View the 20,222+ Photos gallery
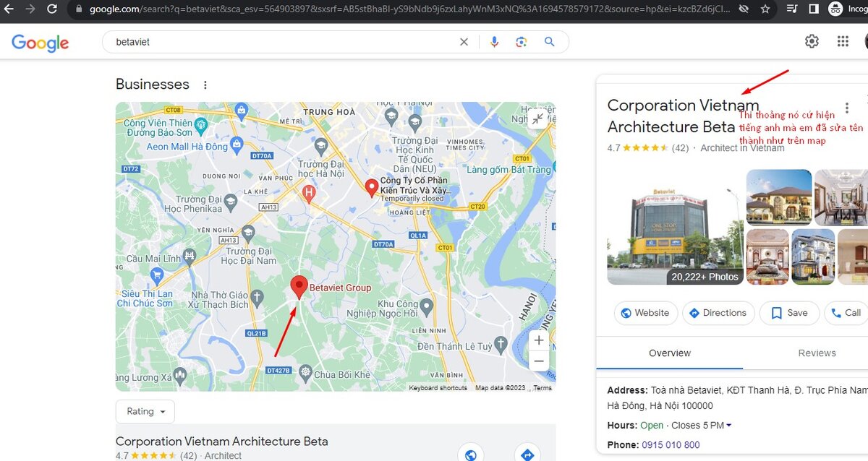The height and width of the screenshot is (461, 868). tap(705, 277)
